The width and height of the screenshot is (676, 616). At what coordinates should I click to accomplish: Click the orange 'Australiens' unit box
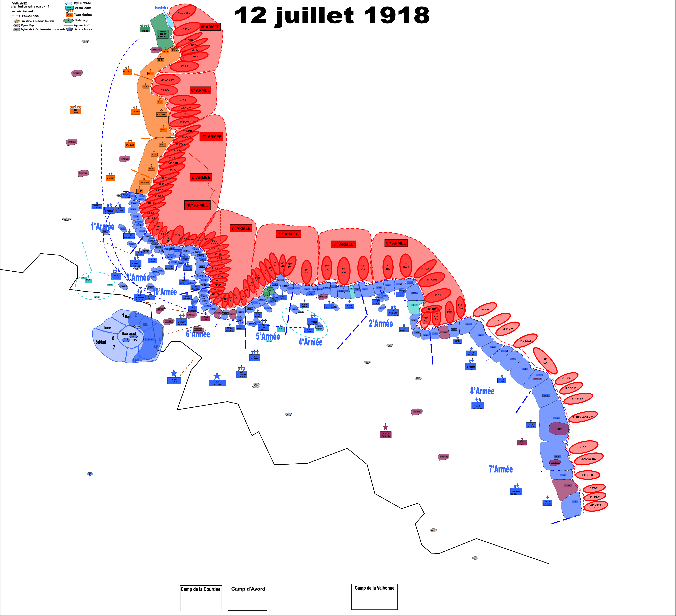144,182
